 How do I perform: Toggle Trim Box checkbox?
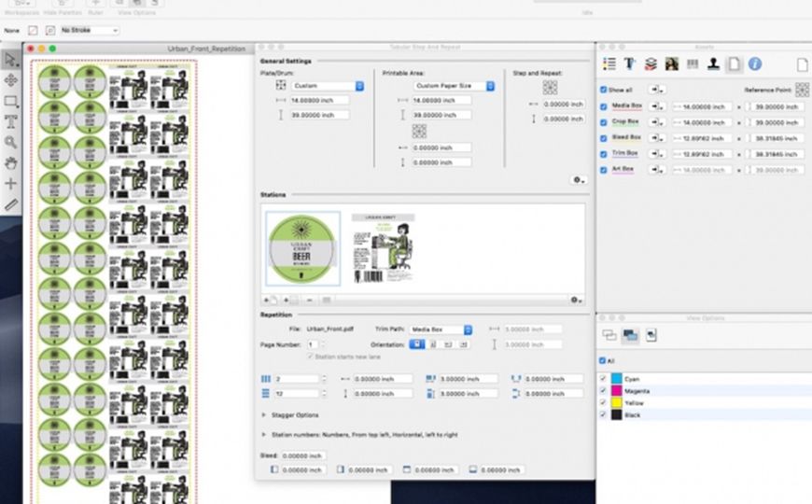(603, 154)
